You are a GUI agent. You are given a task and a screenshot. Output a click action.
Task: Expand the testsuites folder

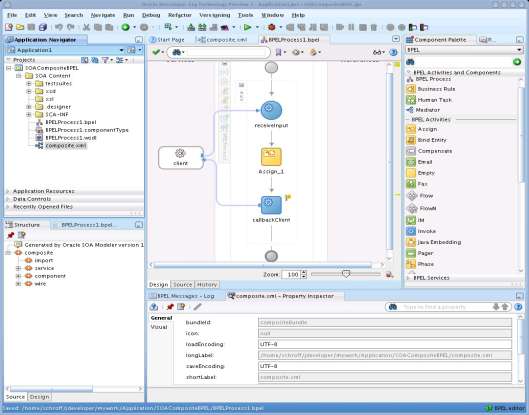pyautogui.click(x=29, y=83)
